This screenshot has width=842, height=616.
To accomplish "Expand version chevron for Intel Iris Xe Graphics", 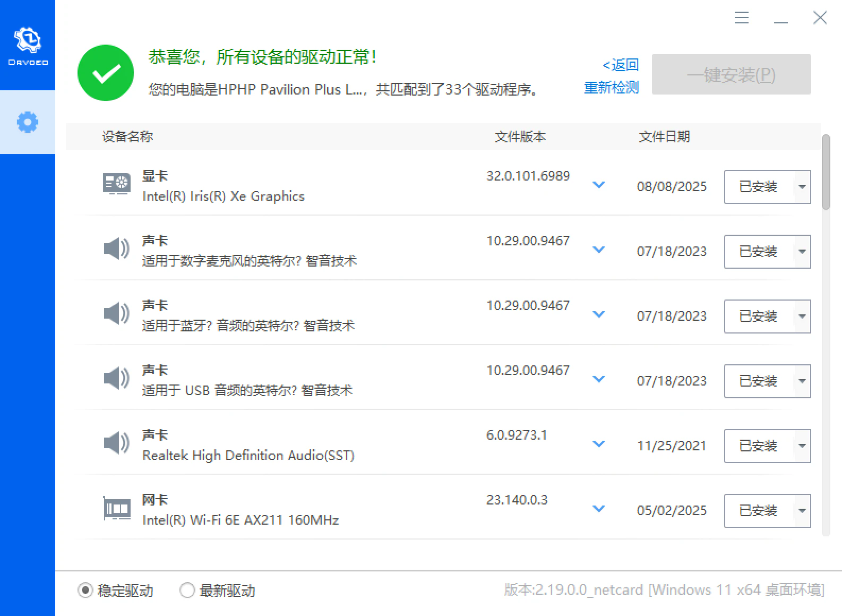I will point(599,185).
